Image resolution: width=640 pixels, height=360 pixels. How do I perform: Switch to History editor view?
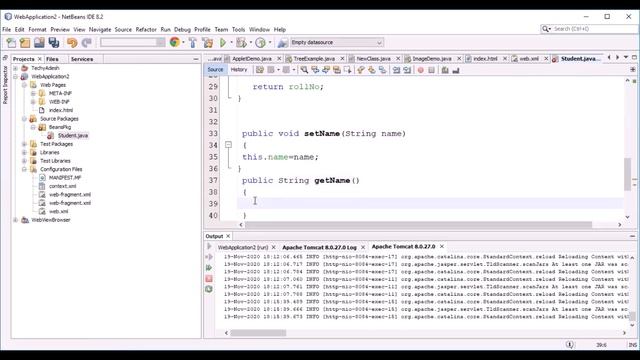tap(239, 70)
